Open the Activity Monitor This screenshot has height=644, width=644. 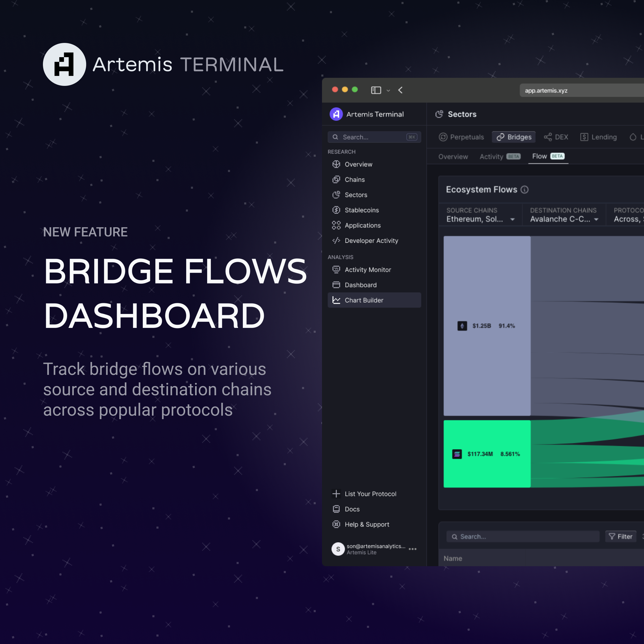tap(374, 270)
